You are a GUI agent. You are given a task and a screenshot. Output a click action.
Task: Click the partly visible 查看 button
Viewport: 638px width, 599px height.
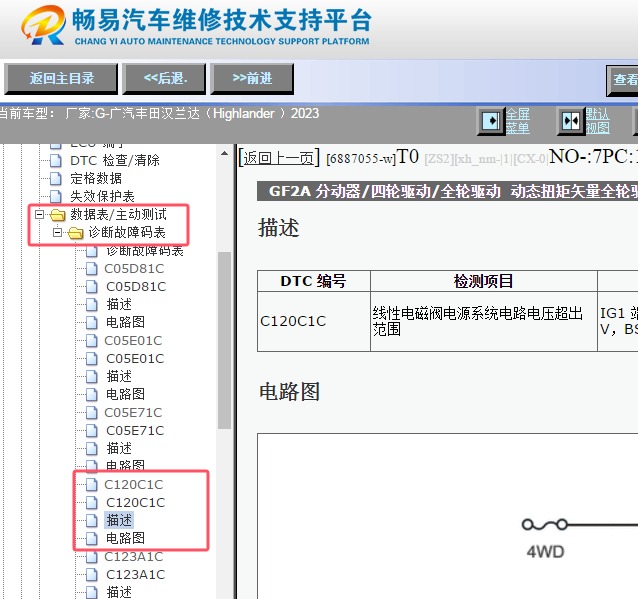[623, 80]
